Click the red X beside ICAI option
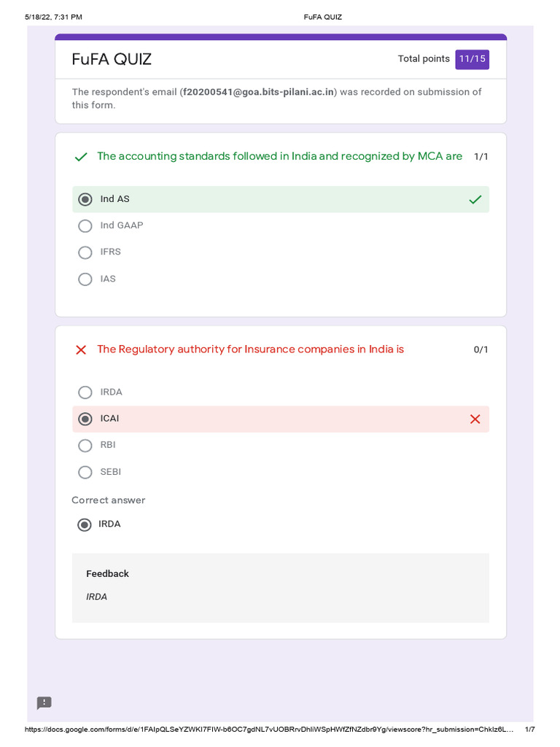 tap(475, 419)
